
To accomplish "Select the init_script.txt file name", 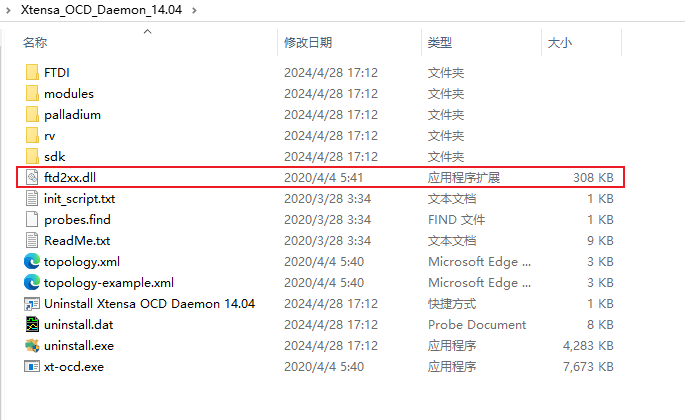I will (80, 199).
